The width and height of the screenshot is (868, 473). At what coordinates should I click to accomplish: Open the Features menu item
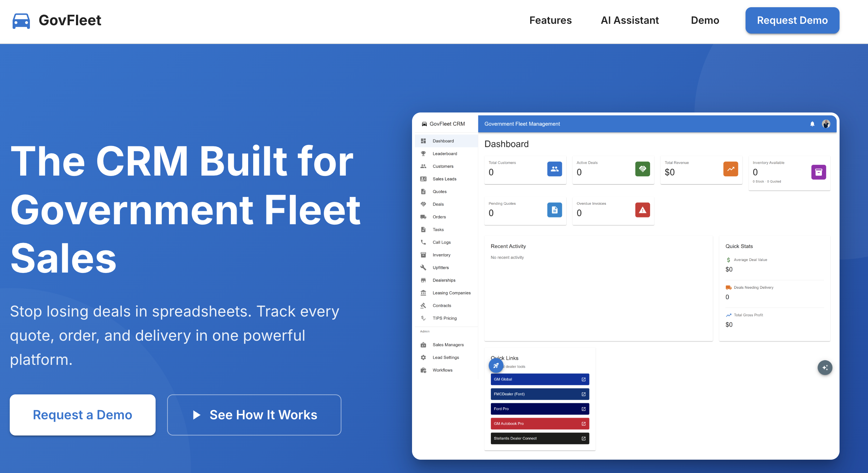(551, 20)
